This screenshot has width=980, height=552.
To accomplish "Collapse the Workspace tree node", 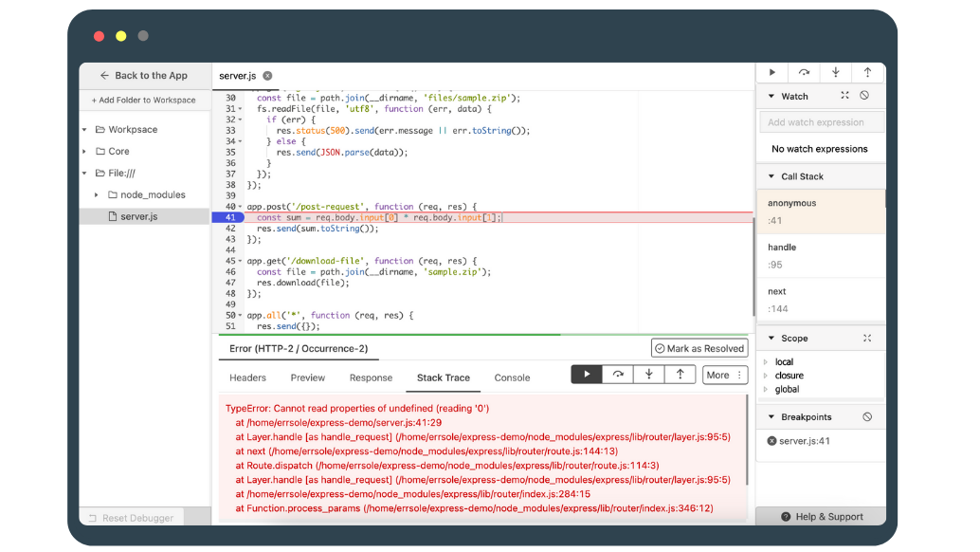I will coord(84,129).
